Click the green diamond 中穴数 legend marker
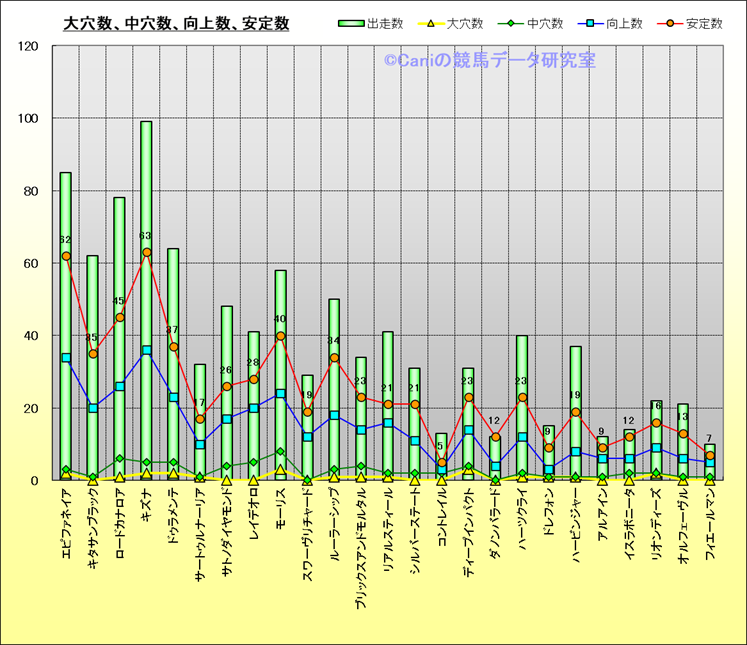Screen dimensions: 747x645 pyautogui.click(x=509, y=23)
